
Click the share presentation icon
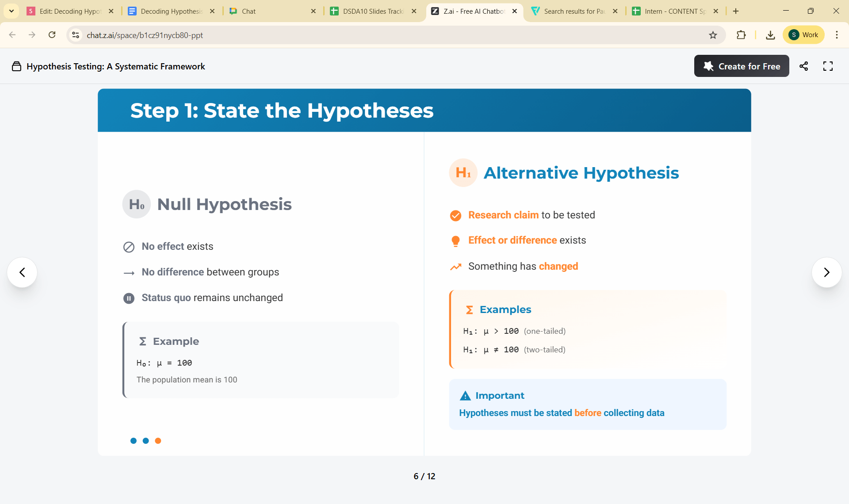tap(803, 66)
